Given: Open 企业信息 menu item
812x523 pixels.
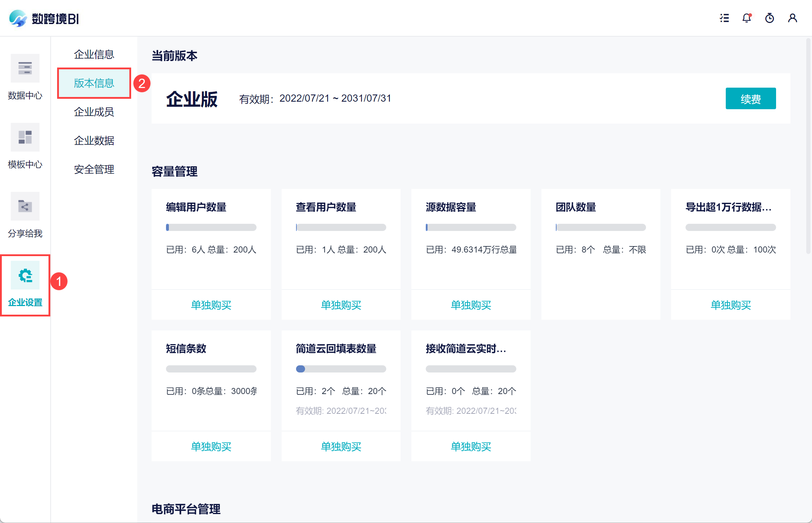Looking at the screenshot, I should tap(94, 54).
